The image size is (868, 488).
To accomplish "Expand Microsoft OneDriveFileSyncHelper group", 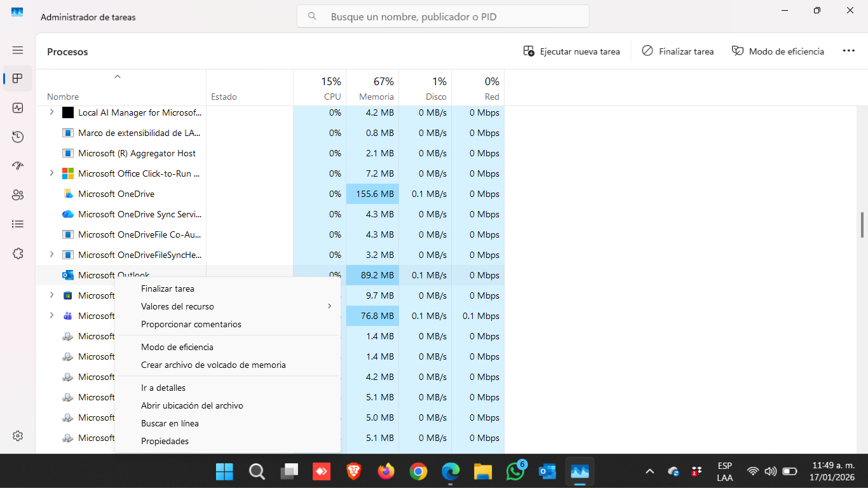I will tap(52, 255).
